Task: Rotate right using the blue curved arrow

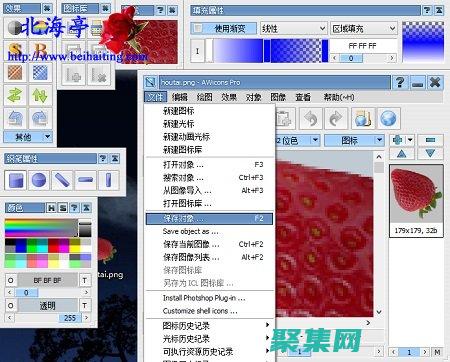Action: point(40,118)
